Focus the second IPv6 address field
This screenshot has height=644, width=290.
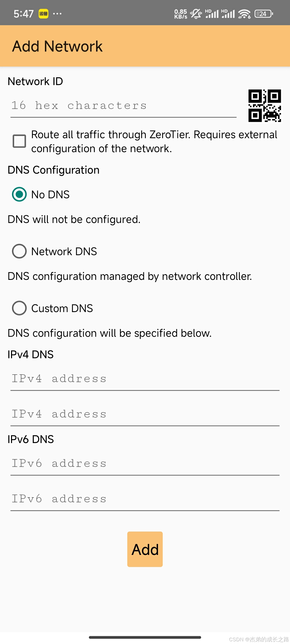145,499
